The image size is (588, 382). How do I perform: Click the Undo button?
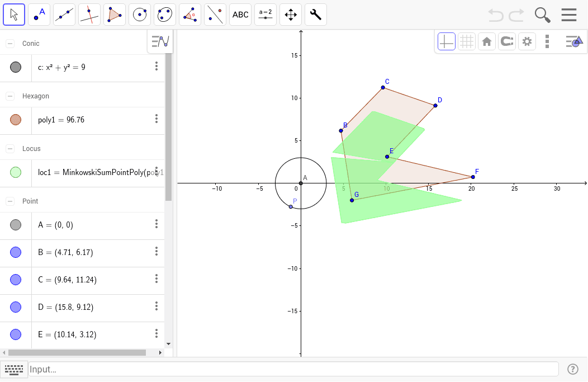tap(495, 15)
